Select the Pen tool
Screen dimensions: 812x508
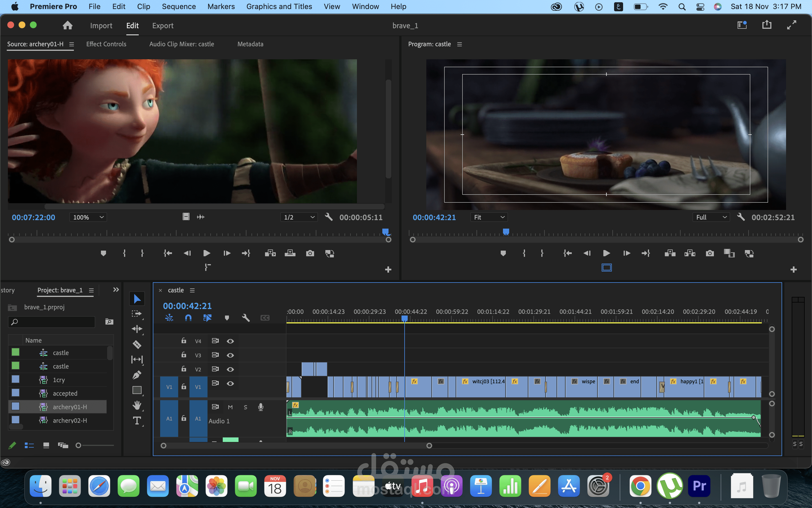(137, 375)
